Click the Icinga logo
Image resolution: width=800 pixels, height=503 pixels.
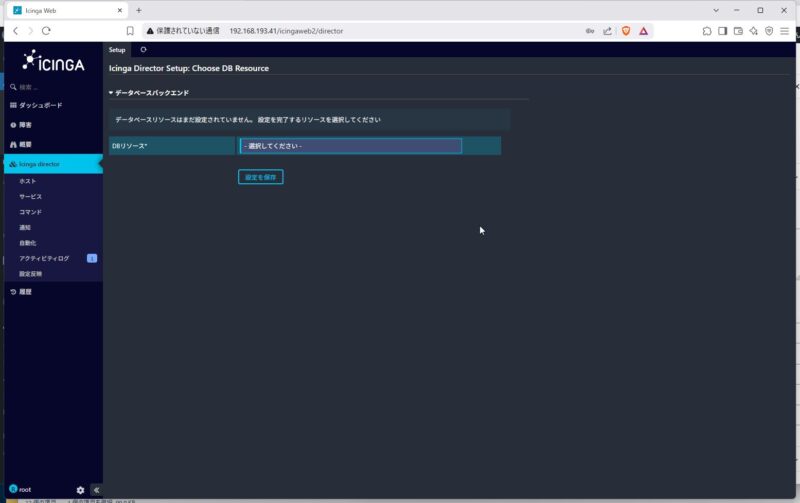coord(53,61)
